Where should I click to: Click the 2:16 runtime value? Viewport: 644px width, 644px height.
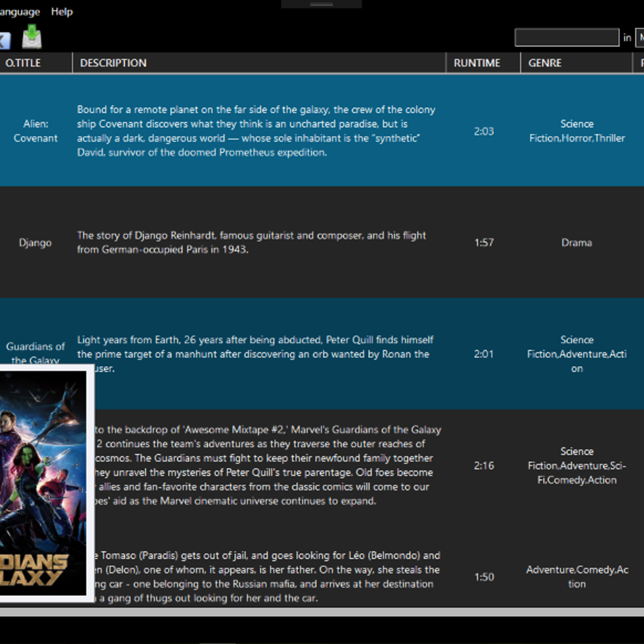click(x=483, y=466)
